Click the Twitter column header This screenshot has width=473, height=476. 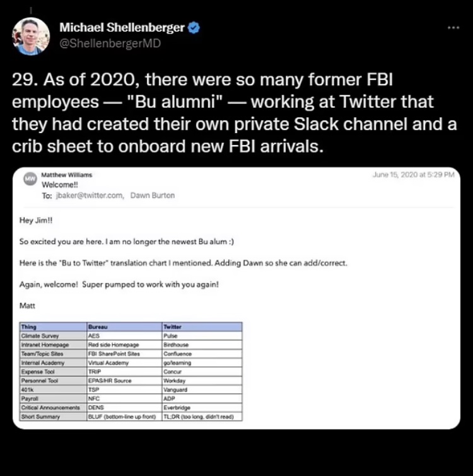coord(172,327)
